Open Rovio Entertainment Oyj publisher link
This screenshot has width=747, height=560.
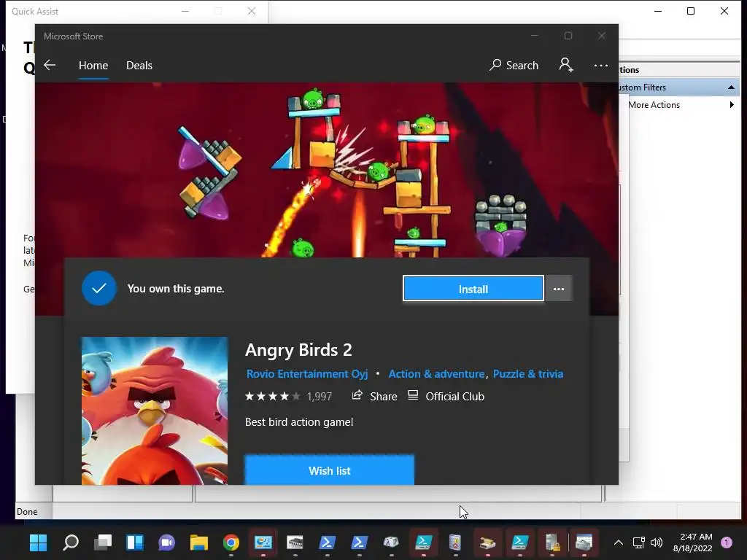pyautogui.click(x=307, y=374)
